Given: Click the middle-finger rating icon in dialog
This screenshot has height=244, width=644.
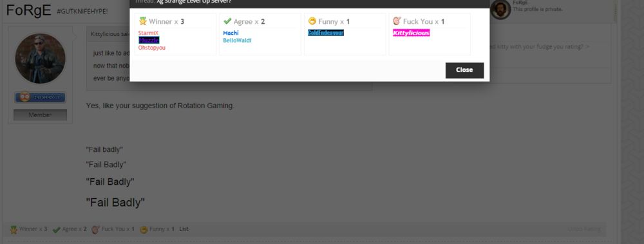Looking at the screenshot, I should click(x=397, y=21).
